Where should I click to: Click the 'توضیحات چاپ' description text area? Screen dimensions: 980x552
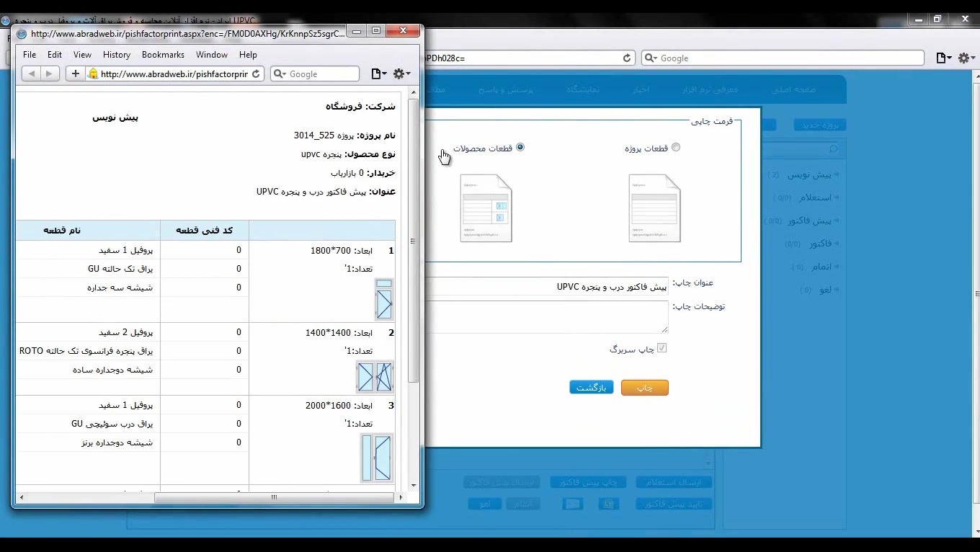click(x=546, y=317)
